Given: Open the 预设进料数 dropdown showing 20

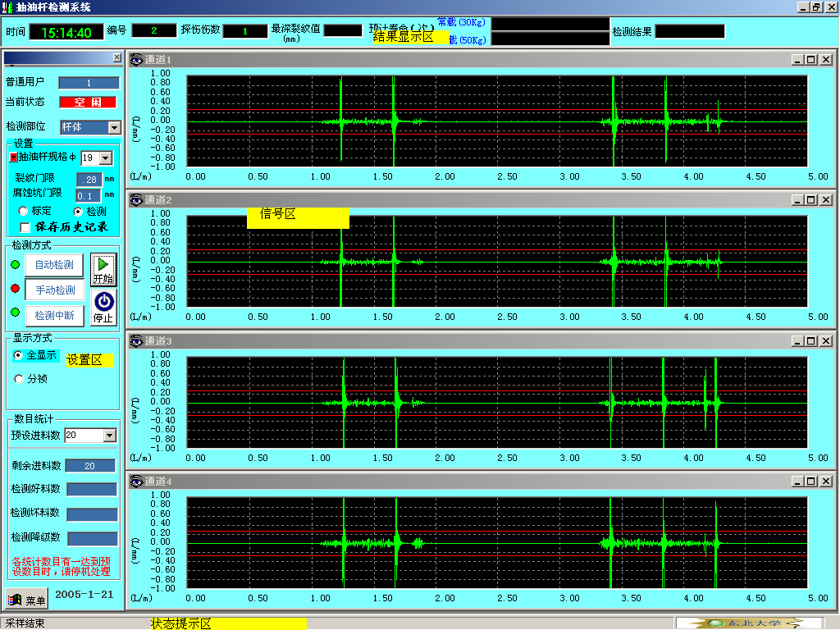Looking at the screenshot, I should click(x=109, y=436).
